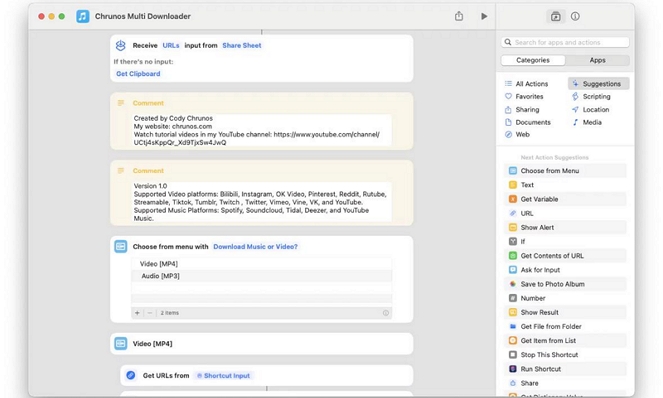Click the Receive action input icon
Viewport: 663px width, 398px height.
point(121,45)
